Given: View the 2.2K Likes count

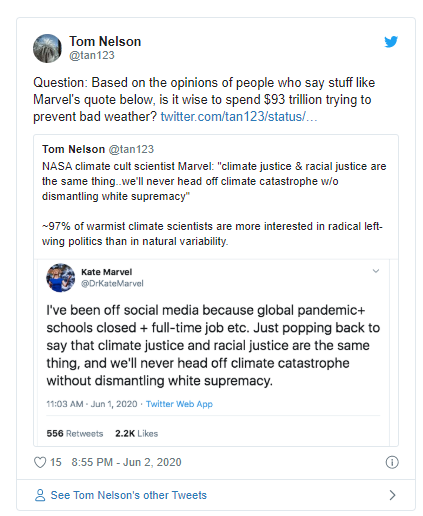Looking at the screenshot, I should 136,433.
